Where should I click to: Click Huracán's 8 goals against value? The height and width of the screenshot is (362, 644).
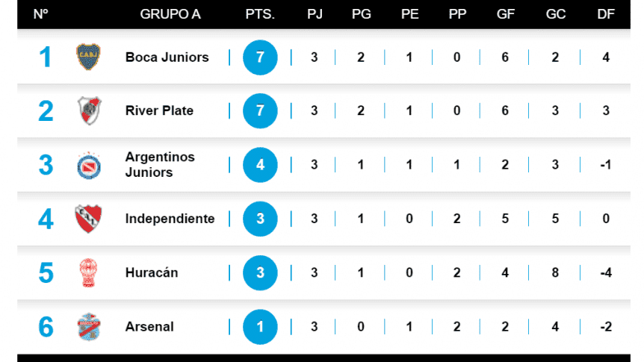[555, 272]
